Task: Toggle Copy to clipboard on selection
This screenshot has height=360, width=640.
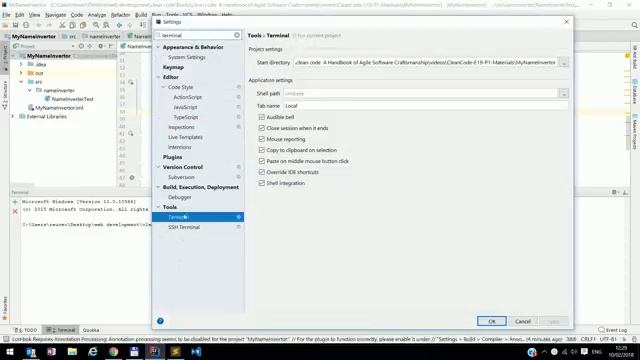Action: [262, 150]
